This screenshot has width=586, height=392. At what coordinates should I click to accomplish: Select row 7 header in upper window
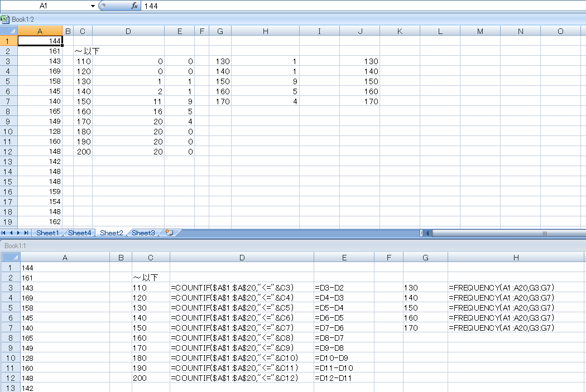pyautogui.click(x=8, y=101)
